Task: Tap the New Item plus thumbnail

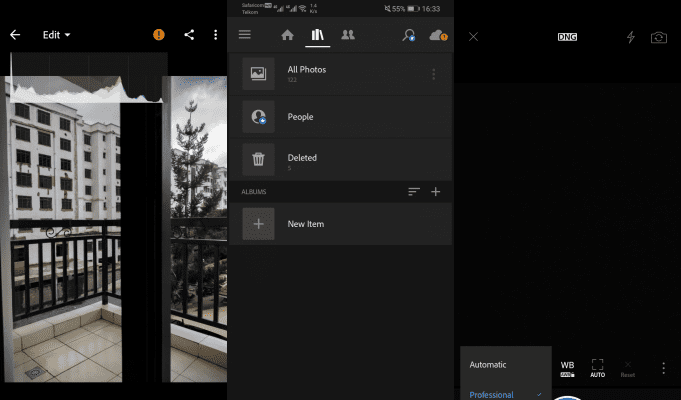Action: point(258,224)
